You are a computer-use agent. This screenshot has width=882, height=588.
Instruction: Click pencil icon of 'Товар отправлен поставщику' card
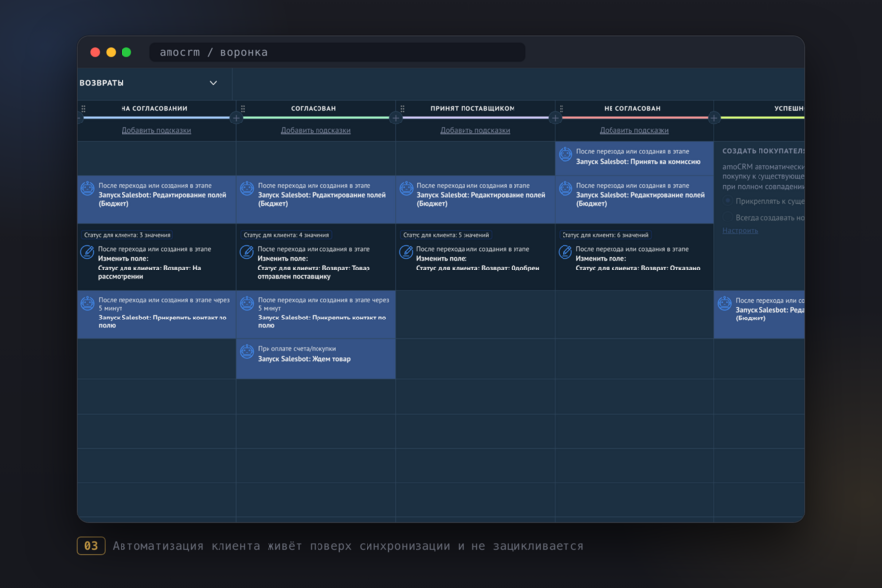246,252
